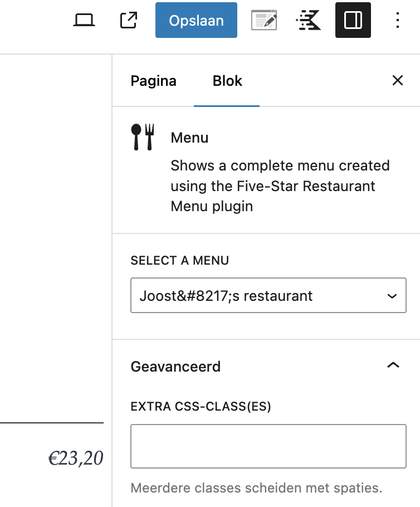Click the spoon and fork Menu icon
The width and height of the screenshot is (420, 507).
142,137
